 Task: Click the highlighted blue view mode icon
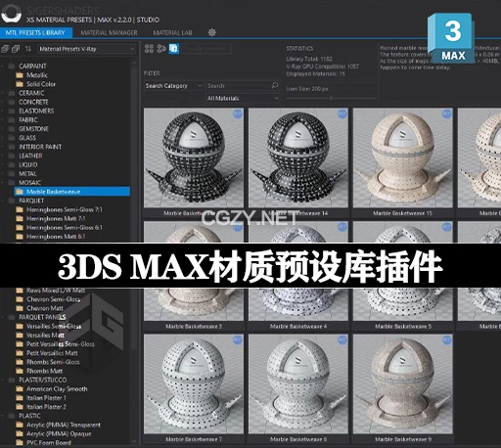(x=174, y=49)
